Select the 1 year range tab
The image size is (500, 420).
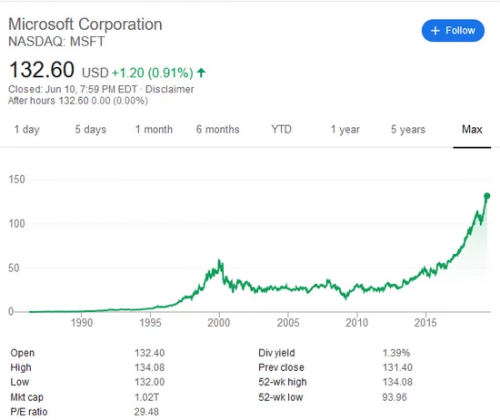click(345, 129)
